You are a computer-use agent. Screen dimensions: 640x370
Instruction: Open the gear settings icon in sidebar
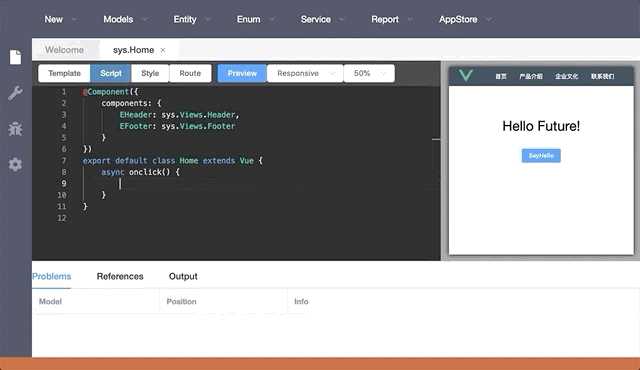[15, 164]
